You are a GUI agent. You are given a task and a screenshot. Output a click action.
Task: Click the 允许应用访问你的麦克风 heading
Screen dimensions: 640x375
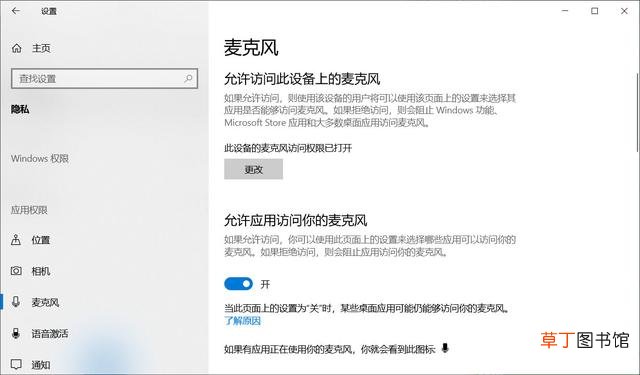296,220
